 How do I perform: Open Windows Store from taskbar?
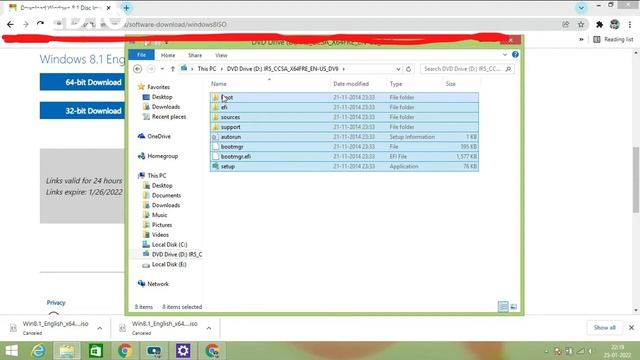[x=96, y=351]
